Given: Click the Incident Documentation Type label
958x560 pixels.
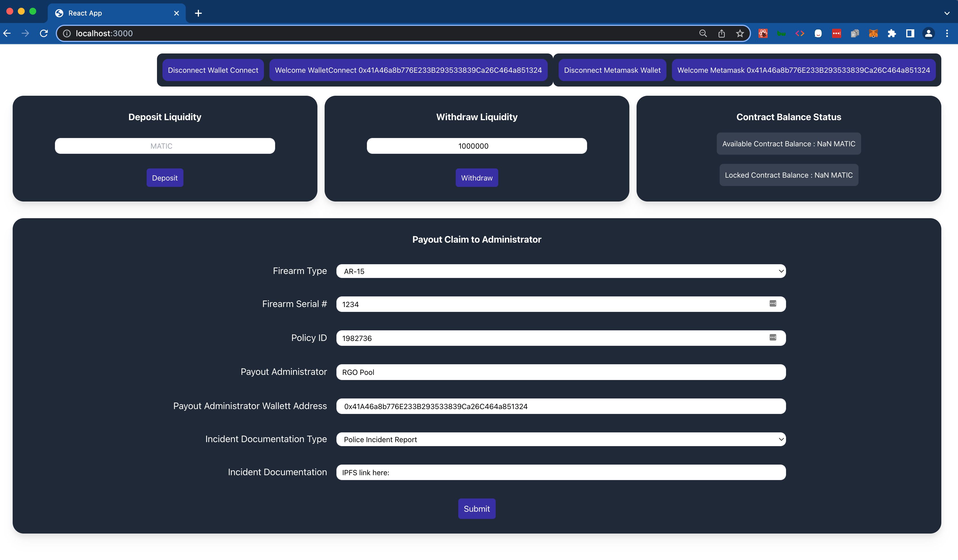Looking at the screenshot, I should [266, 439].
